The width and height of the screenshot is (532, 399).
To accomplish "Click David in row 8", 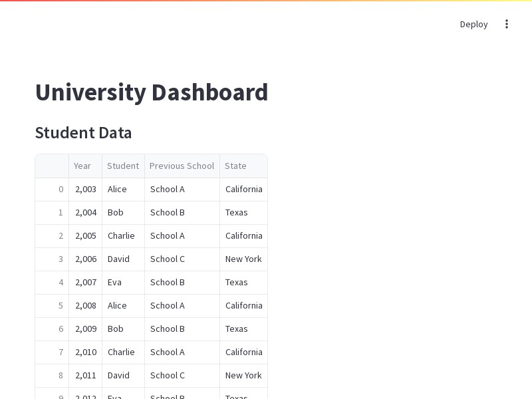I will (124, 376).
